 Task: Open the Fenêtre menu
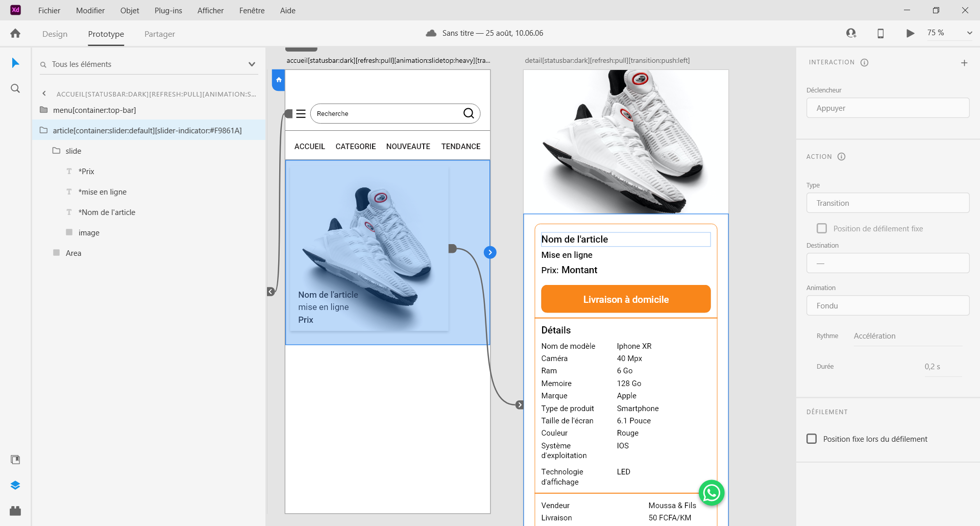point(252,10)
